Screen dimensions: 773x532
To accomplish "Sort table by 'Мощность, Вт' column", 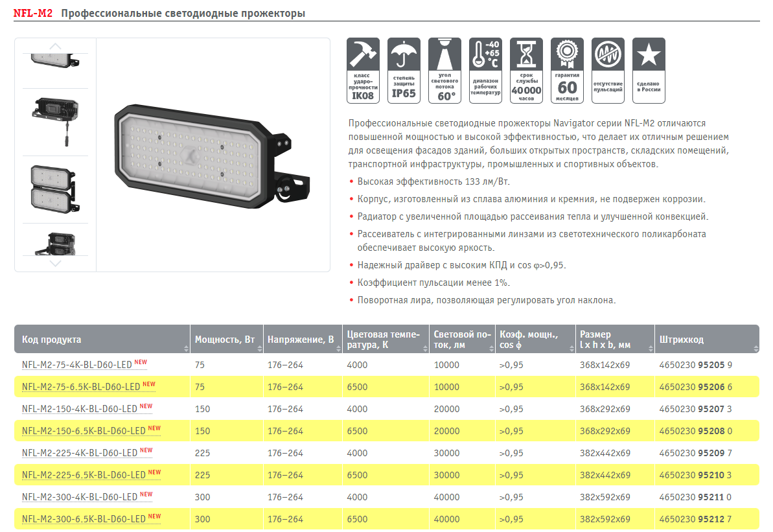I will (x=260, y=349).
